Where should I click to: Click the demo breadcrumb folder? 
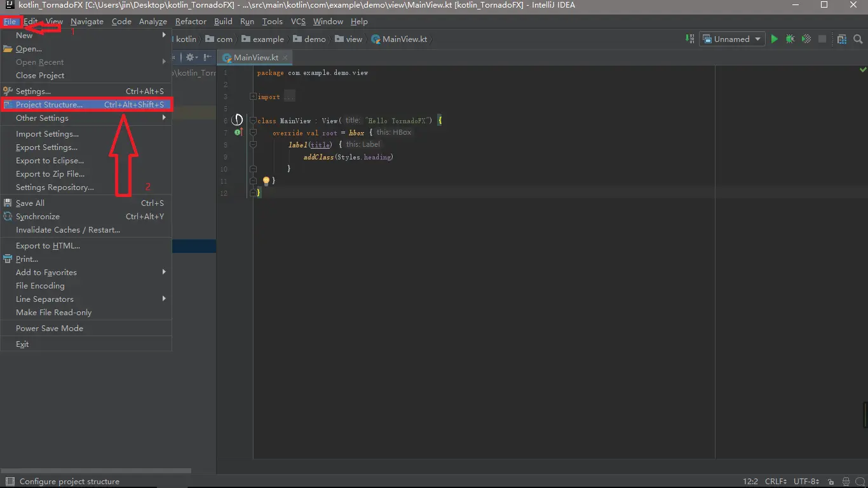(x=309, y=39)
